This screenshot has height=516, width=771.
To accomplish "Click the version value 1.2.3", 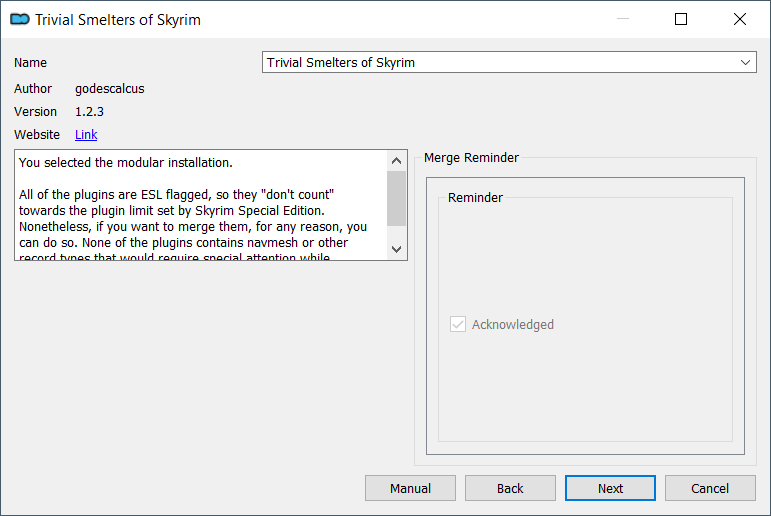I will pyautogui.click(x=89, y=112).
